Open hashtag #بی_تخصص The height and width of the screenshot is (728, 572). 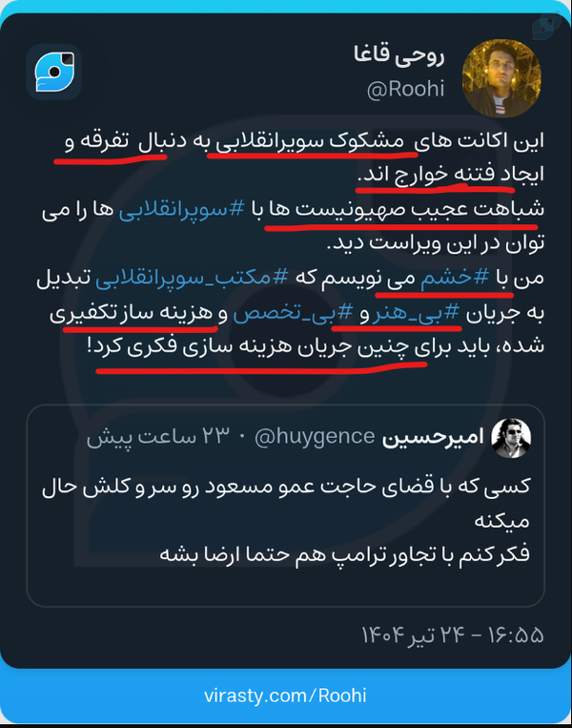tap(293, 312)
